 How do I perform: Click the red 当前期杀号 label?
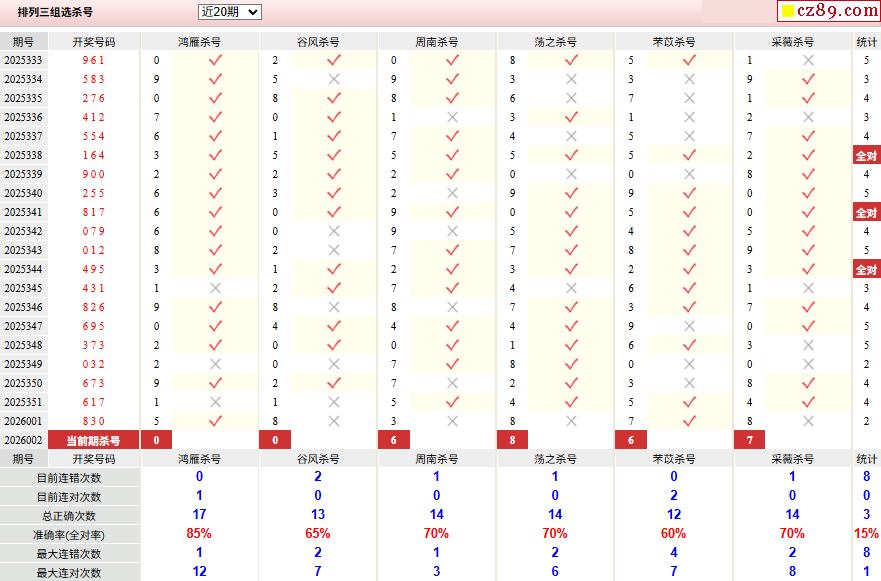pos(93,441)
